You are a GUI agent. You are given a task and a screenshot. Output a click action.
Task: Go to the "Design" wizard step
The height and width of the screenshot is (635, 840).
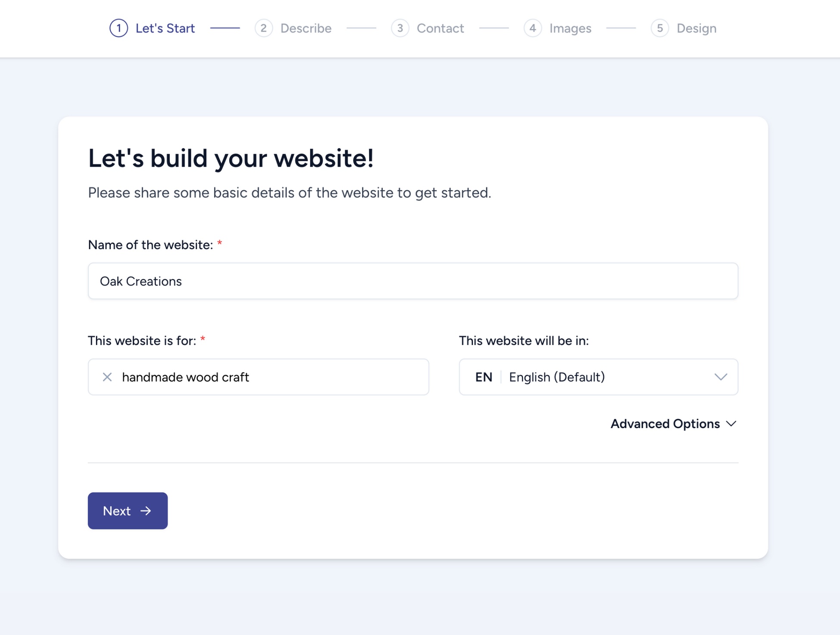(x=696, y=28)
